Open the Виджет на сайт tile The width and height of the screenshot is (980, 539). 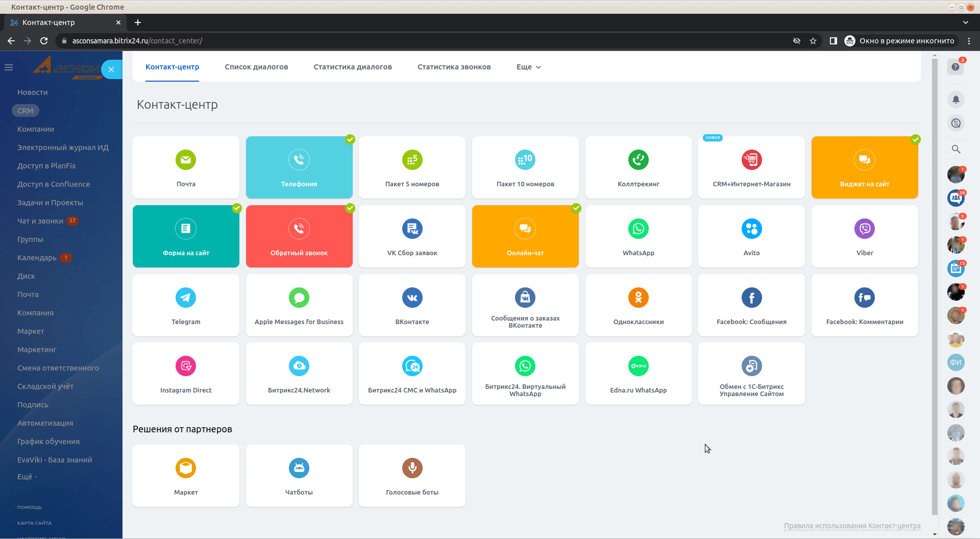coord(865,167)
